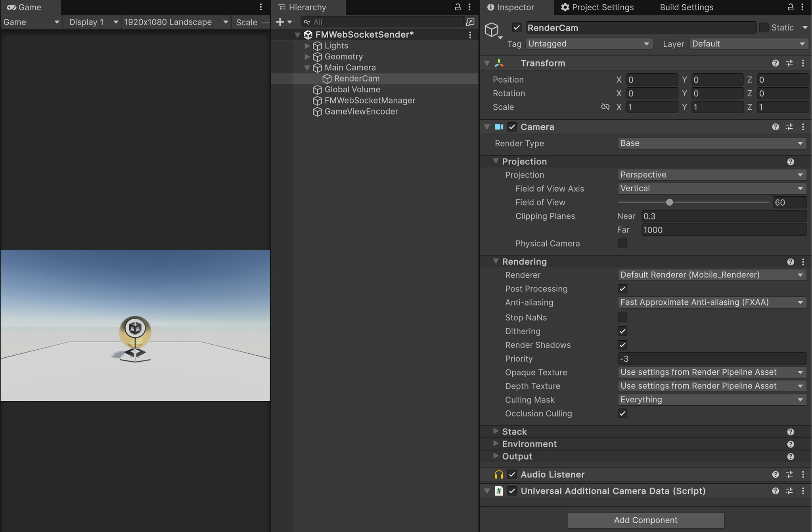Open the Culling Mask dropdown
The width and height of the screenshot is (812, 532).
tap(711, 399)
